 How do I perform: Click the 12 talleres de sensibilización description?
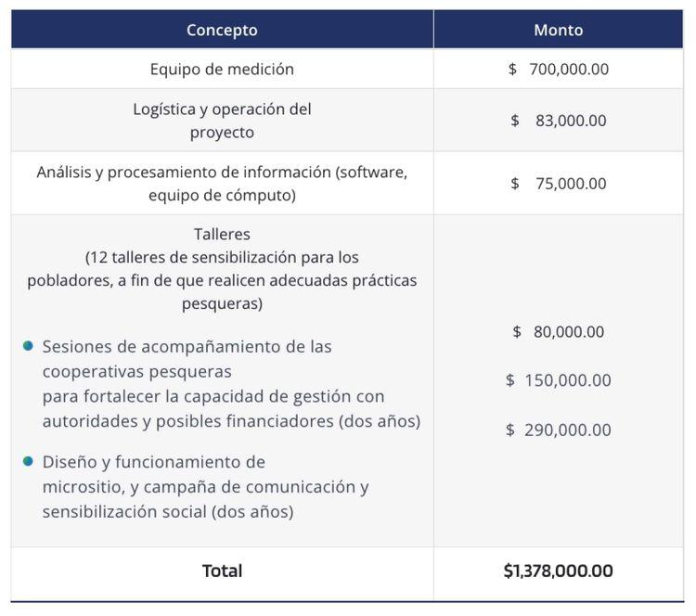click(222, 280)
